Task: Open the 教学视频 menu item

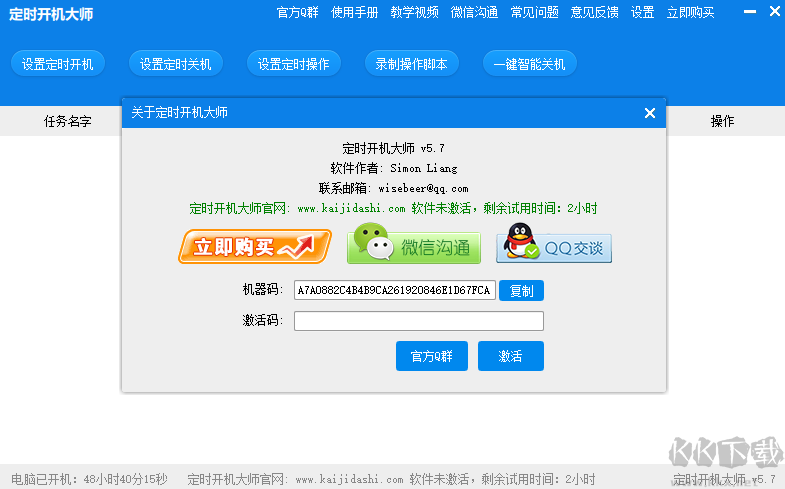Action: (x=415, y=13)
